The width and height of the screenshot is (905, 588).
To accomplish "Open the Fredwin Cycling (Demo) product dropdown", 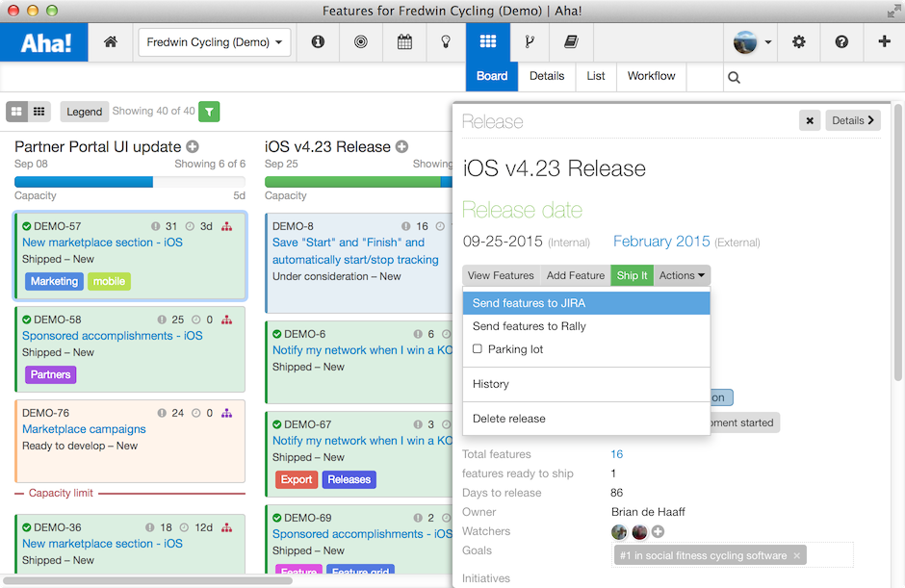I will coord(214,42).
